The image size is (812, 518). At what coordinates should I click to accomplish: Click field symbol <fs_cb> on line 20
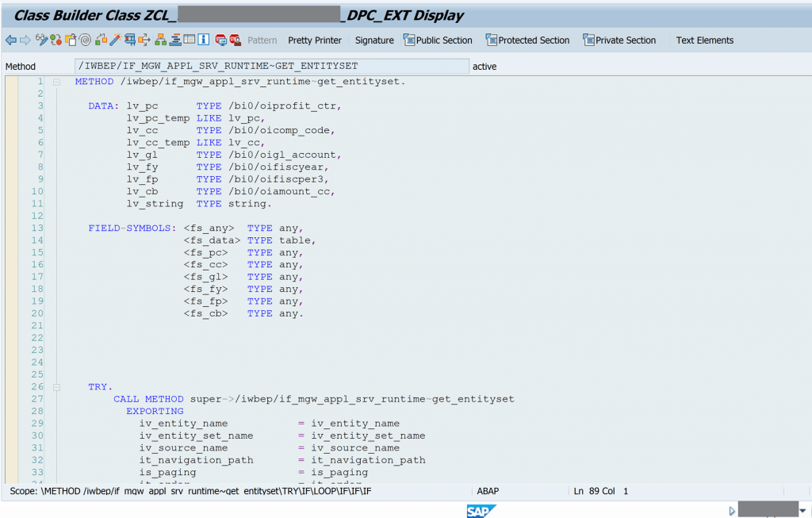pyautogui.click(x=205, y=313)
